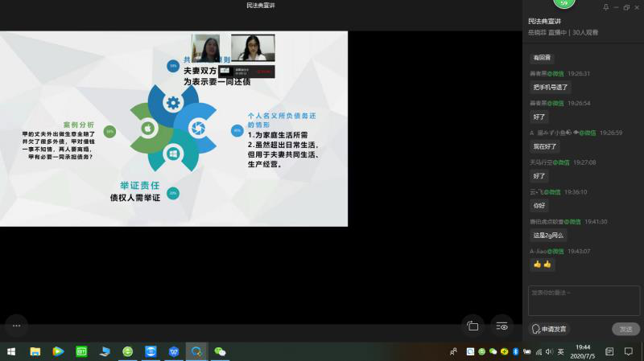
Task: Pin the live window on top
Action: (606, 7)
